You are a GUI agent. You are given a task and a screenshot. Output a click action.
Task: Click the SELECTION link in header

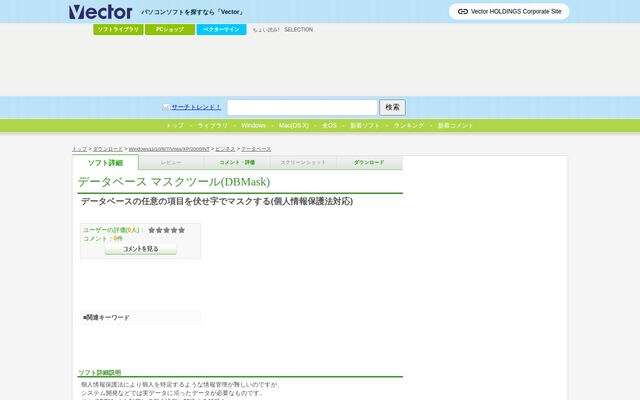(298, 30)
